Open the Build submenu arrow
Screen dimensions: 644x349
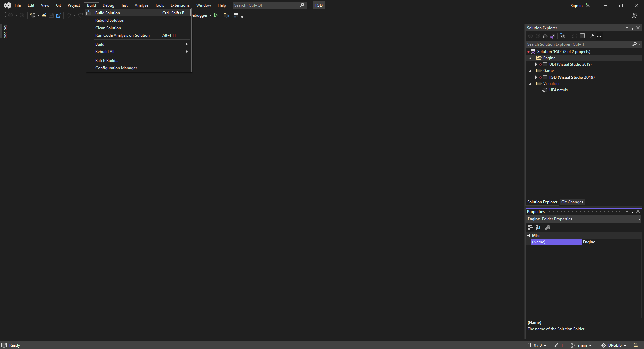click(x=187, y=44)
